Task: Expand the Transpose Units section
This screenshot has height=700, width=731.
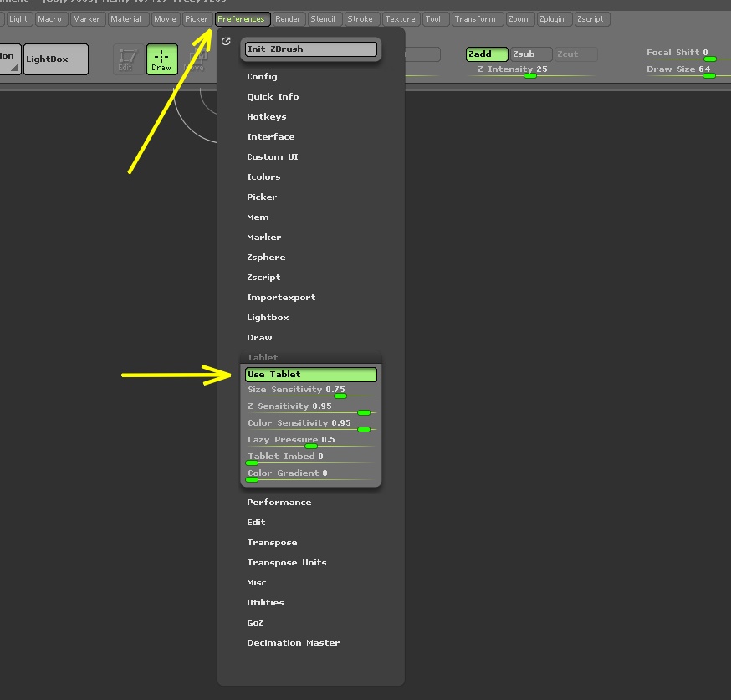Action: [287, 562]
